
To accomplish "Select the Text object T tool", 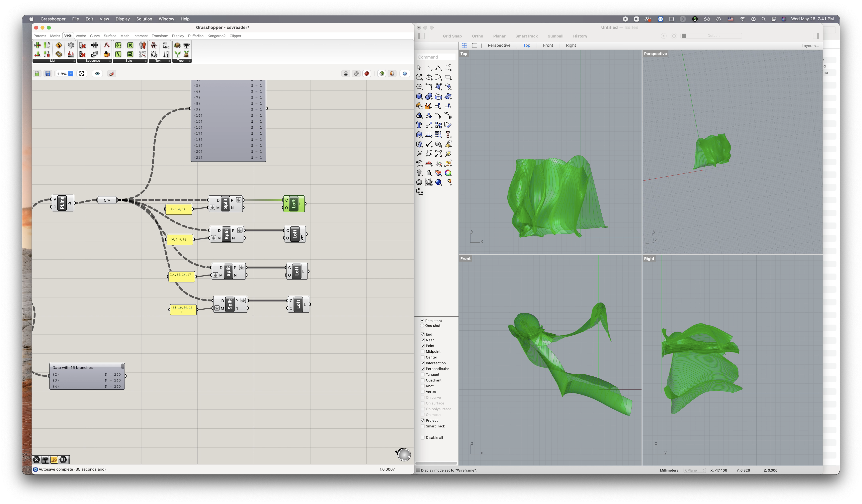I will 419,125.
